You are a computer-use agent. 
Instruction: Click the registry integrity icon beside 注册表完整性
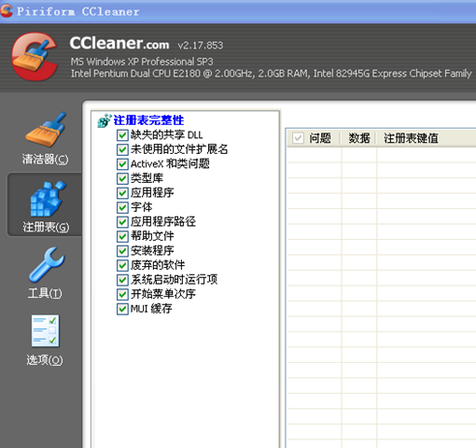[x=105, y=120]
